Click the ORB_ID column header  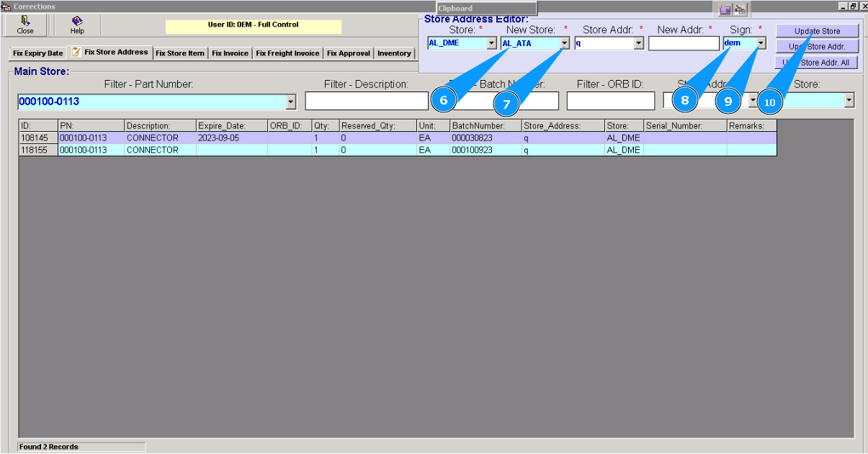289,125
